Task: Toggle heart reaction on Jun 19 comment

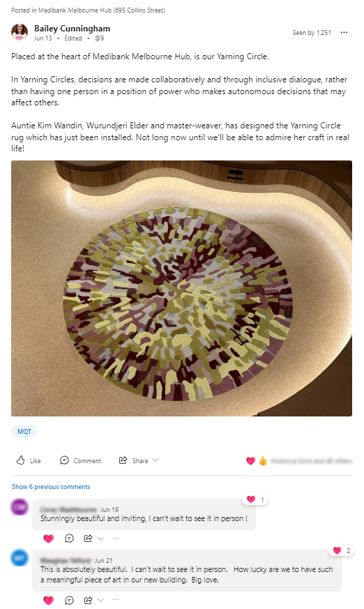Action: click(49, 539)
